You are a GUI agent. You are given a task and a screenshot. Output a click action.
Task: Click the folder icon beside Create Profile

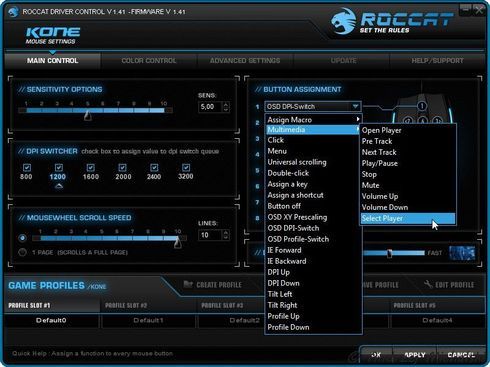[x=188, y=284]
